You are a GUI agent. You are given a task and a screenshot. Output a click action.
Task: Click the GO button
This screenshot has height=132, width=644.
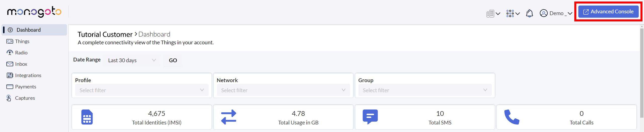173,60
